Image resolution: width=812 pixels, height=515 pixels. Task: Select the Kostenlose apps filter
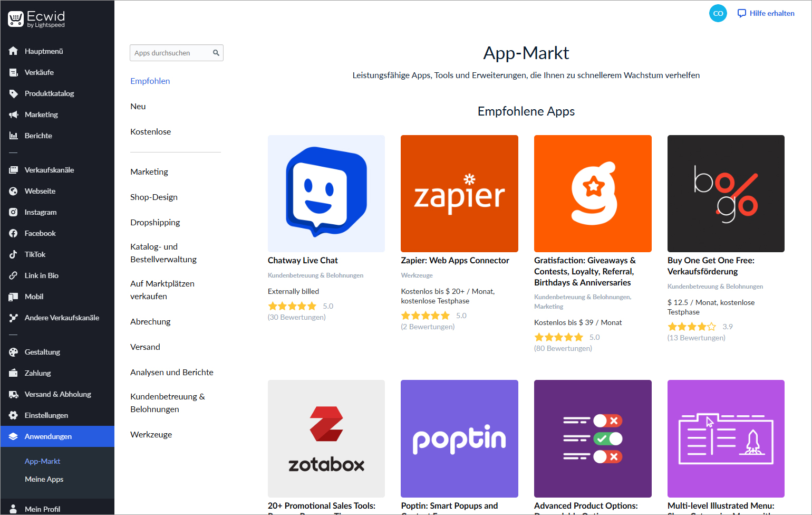151,132
